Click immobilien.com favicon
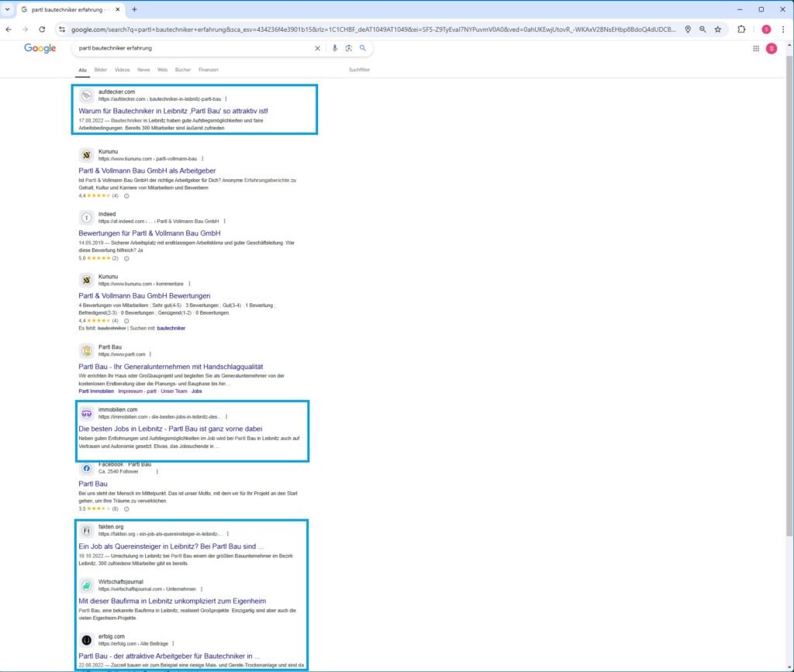The image size is (794, 672). [87, 413]
